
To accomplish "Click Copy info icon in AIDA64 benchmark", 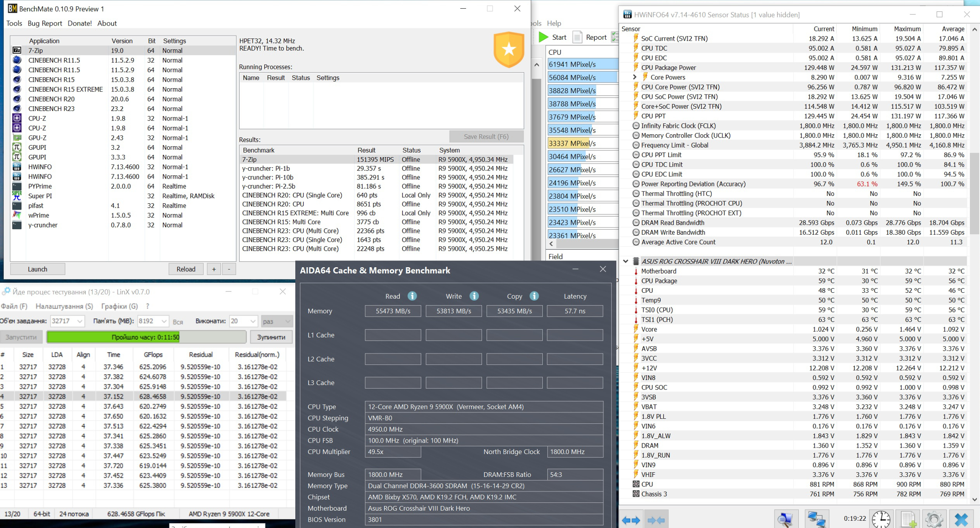I will click(x=534, y=296).
